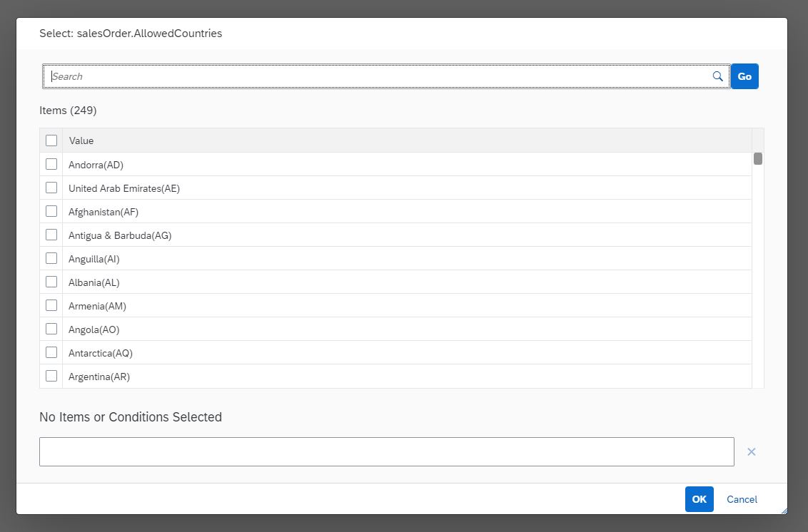Viewport: 808px width, 532px height.
Task: Mark the Anguilla(AI) checkbox
Action: pos(51,259)
